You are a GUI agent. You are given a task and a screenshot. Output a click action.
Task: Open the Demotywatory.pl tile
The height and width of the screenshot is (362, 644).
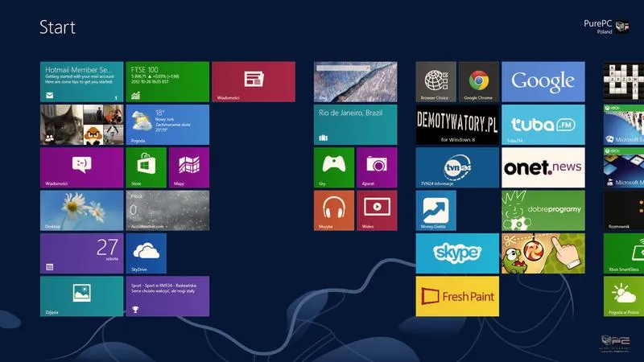[x=457, y=125]
